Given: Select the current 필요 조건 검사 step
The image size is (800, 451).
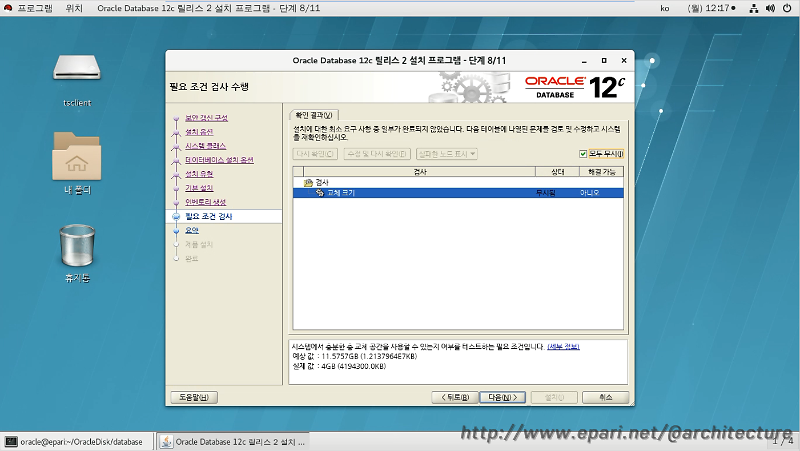Looking at the screenshot, I should [208, 216].
